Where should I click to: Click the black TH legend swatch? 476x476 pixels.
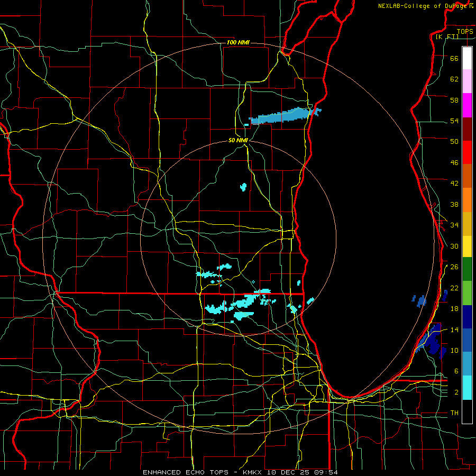click(x=467, y=411)
